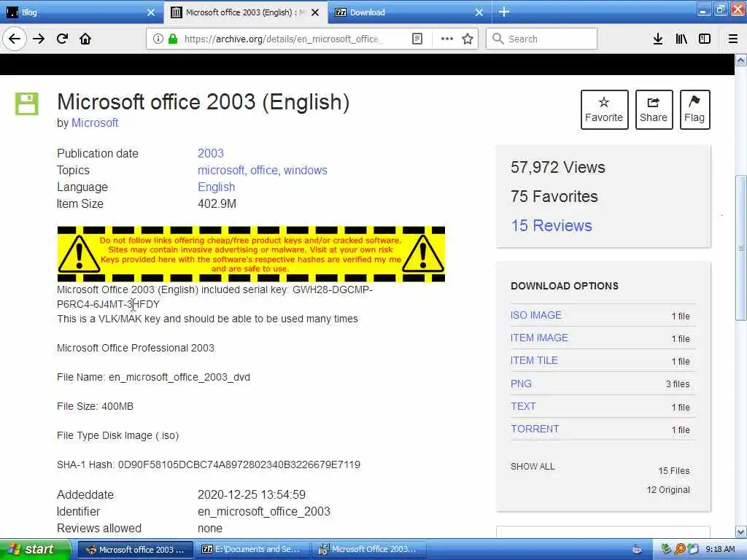Close the Blog tab

pos(151,12)
